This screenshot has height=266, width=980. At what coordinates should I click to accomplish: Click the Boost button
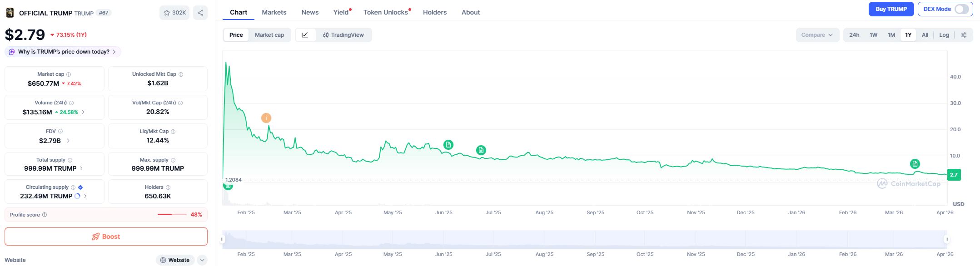pyautogui.click(x=106, y=236)
